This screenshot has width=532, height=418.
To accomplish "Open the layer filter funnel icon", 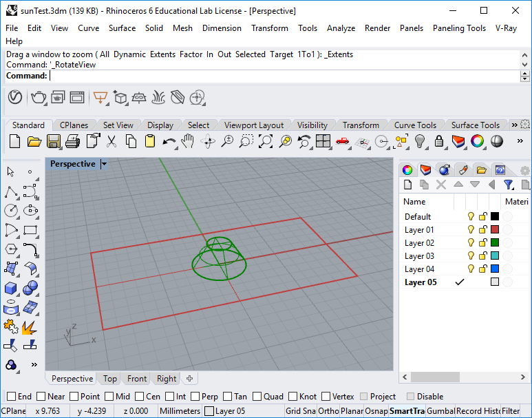I will [509, 185].
